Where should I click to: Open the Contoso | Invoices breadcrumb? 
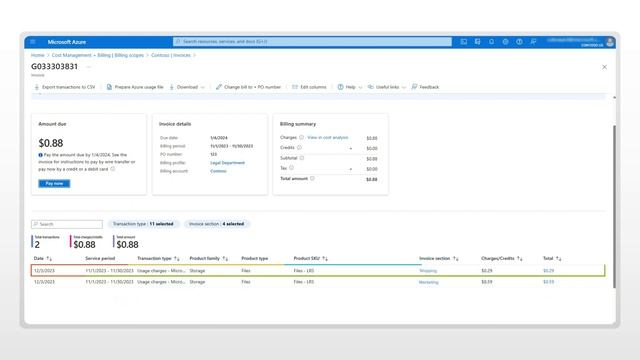171,55
